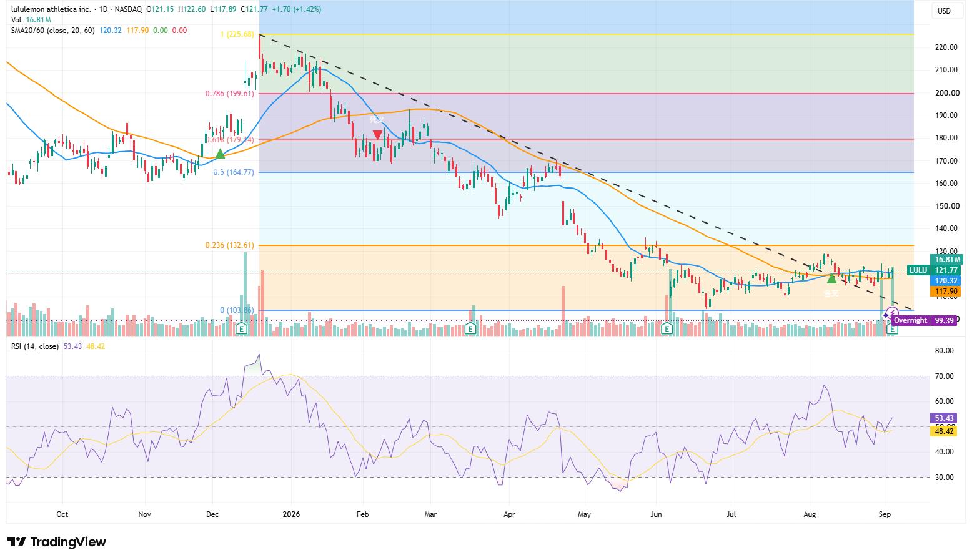Click the Oct label on the time axis
This screenshot has width=972, height=560.
(62, 514)
